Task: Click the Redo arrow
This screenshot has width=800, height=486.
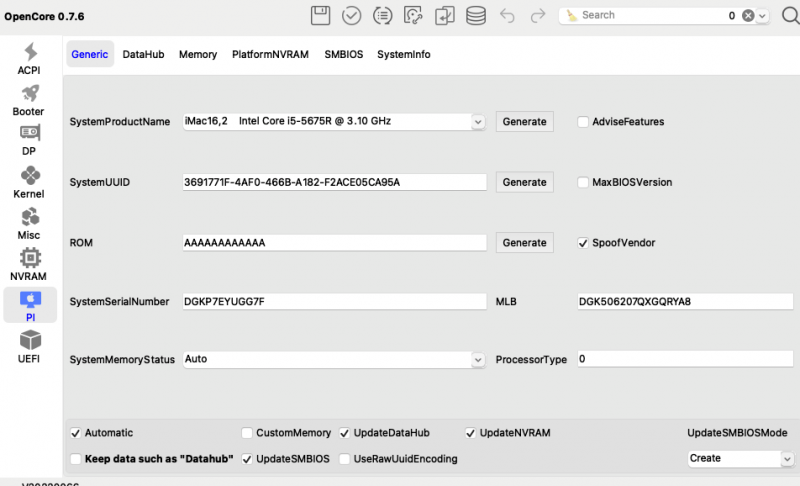Action: (x=538, y=16)
